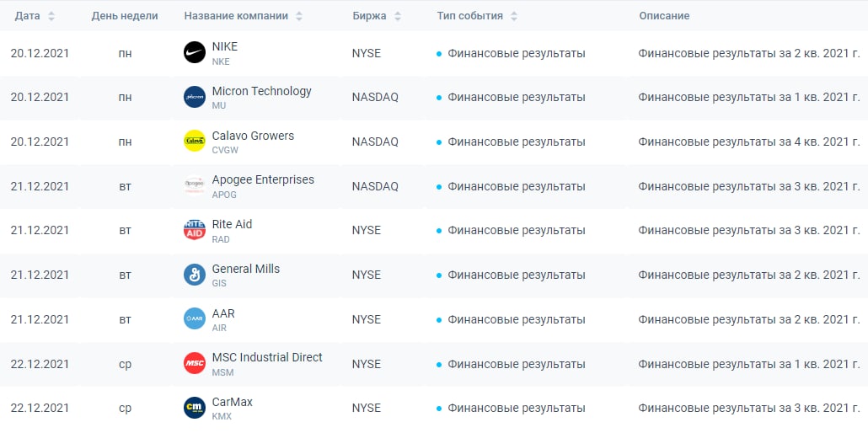Sort by Название компании column
The image size is (868, 433).
click(x=299, y=16)
